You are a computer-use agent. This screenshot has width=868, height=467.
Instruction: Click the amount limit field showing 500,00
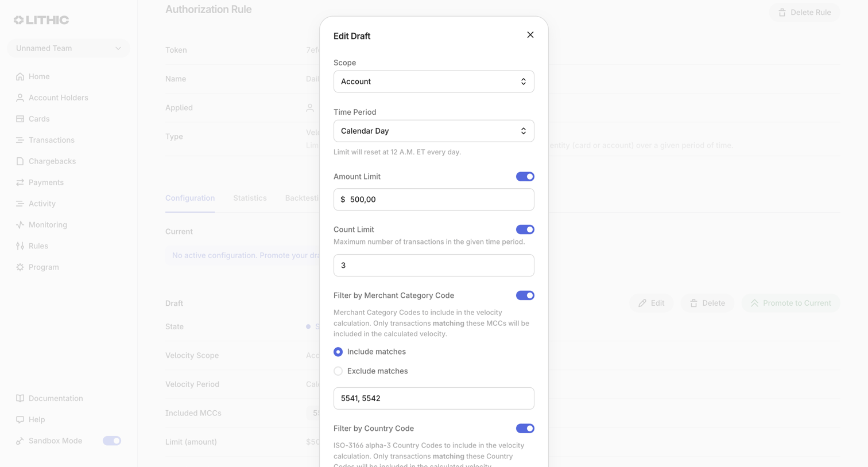coord(433,200)
